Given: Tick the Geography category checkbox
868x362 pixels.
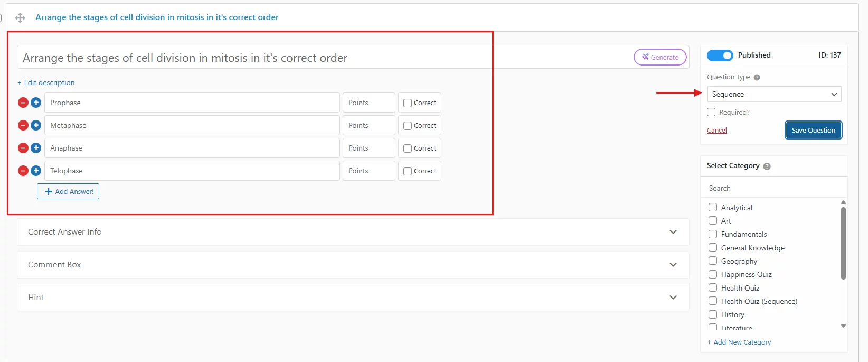Looking at the screenshot, I should (x=713, y=261).
